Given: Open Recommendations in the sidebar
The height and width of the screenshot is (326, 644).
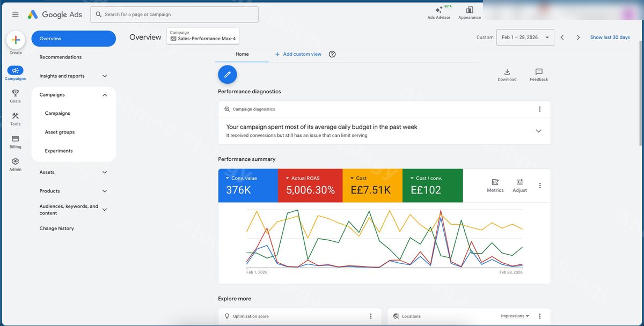Looking at the screenshot, I should tap(61, 57).
